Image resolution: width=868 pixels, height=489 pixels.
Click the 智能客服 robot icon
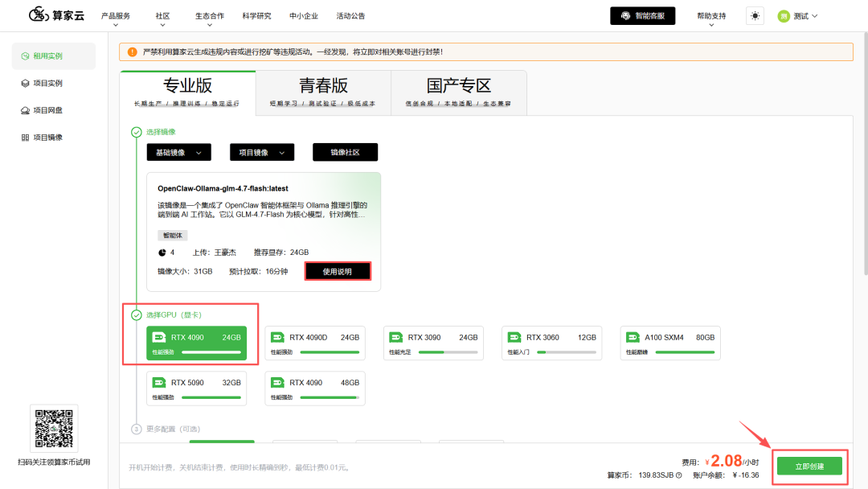625,16
